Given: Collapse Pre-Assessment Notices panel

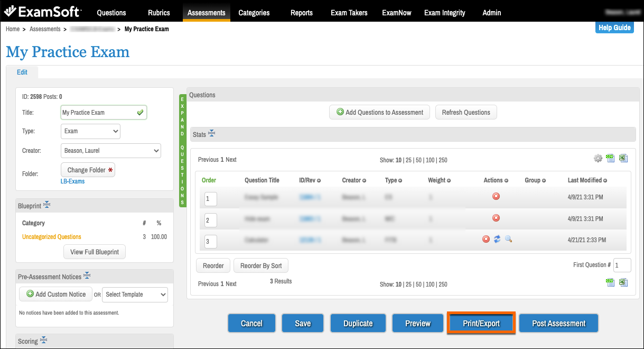Looking at the screenshot, I should coord(87,276).
